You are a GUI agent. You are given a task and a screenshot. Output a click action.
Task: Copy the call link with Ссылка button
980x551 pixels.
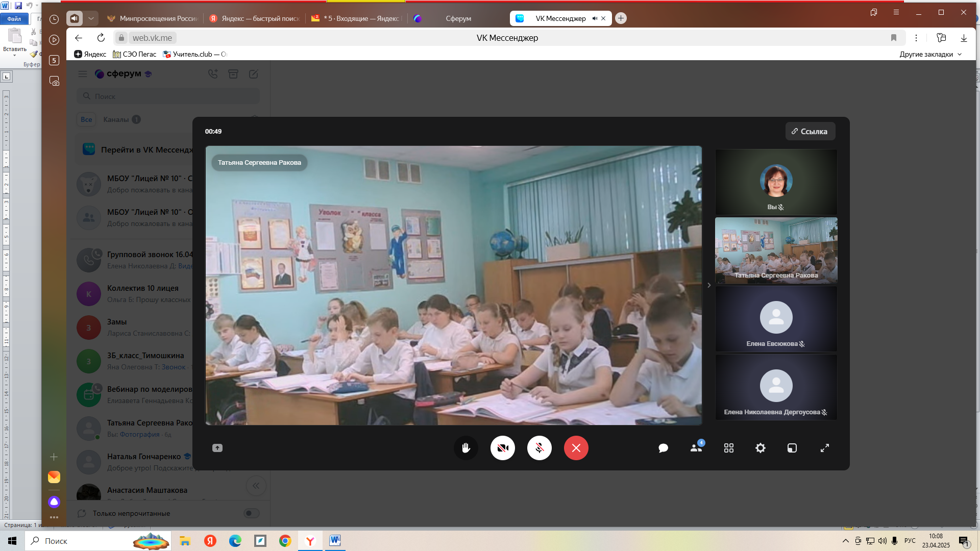810,131
